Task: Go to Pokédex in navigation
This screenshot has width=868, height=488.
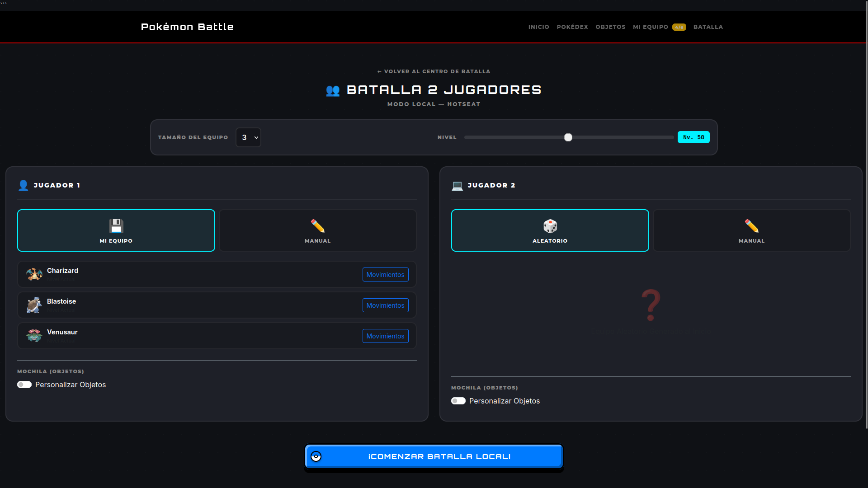Action: (x=572, y=27)
